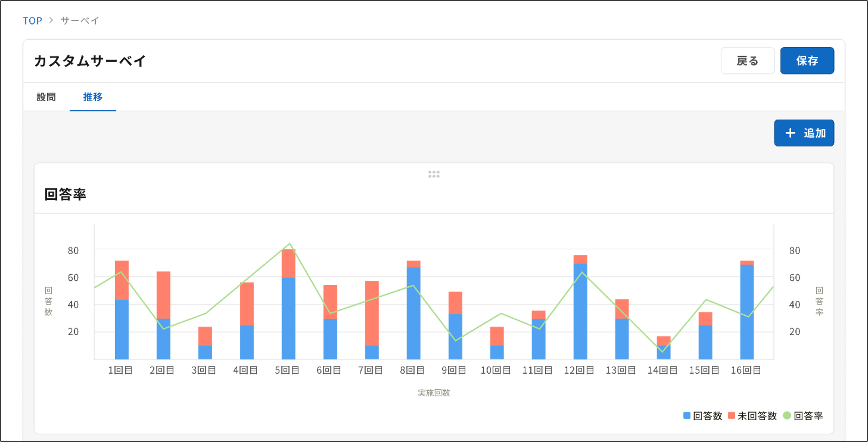Screen dimensions: 868x442
Task: Select the 推移 tab
Action: [93, 97]
